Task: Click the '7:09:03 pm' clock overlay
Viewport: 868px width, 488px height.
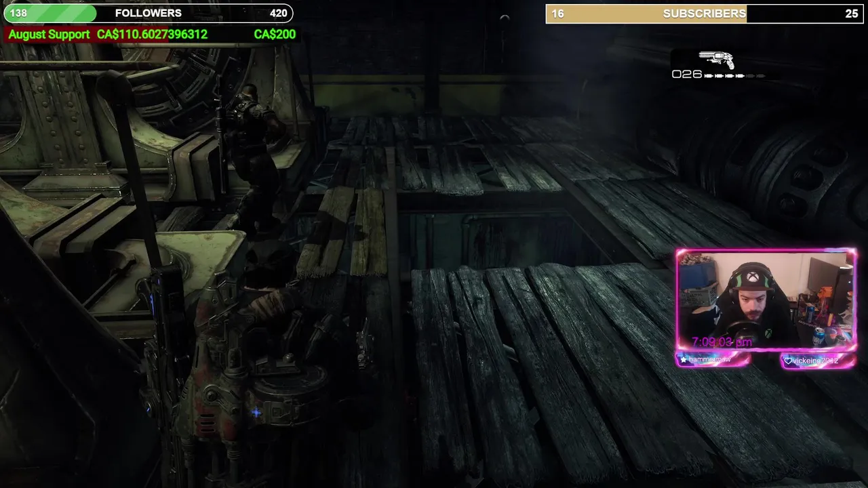Action: [x=722, y=342]
